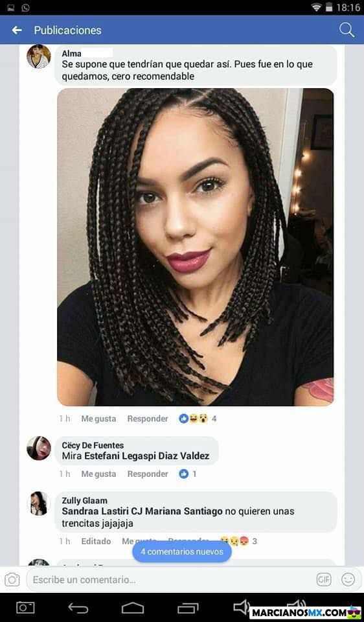
Task: Open Android recent apps button
Action: 188,608
